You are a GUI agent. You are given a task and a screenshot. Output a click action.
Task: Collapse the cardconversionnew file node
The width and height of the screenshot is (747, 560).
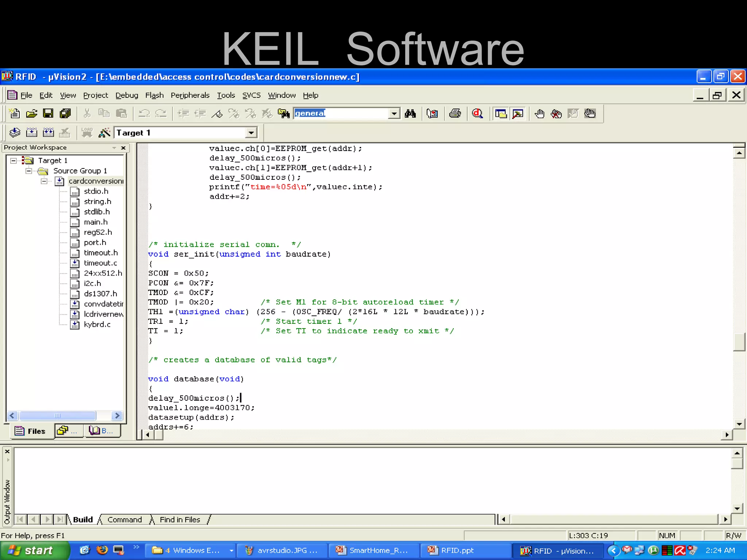pos(44,181)
